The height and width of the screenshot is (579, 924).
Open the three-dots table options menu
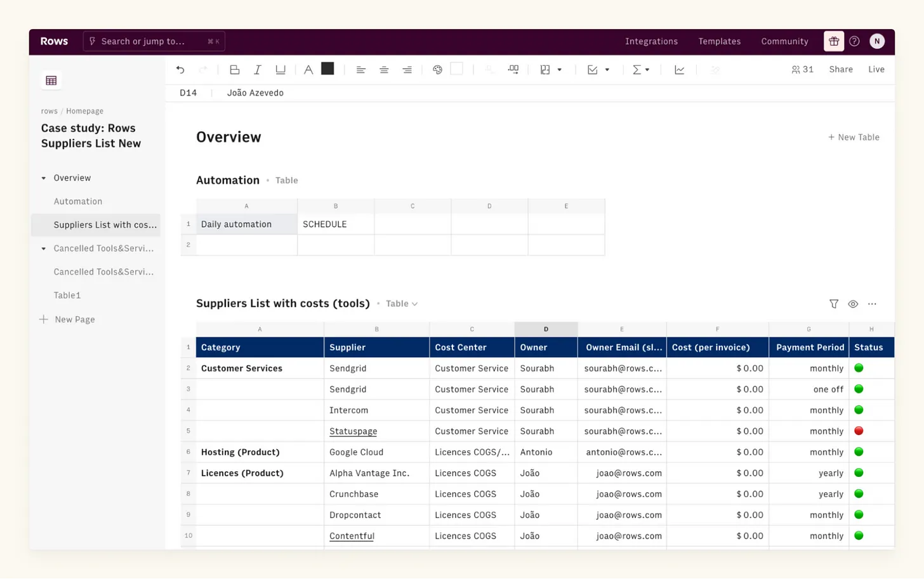click(x=872, y=304)
